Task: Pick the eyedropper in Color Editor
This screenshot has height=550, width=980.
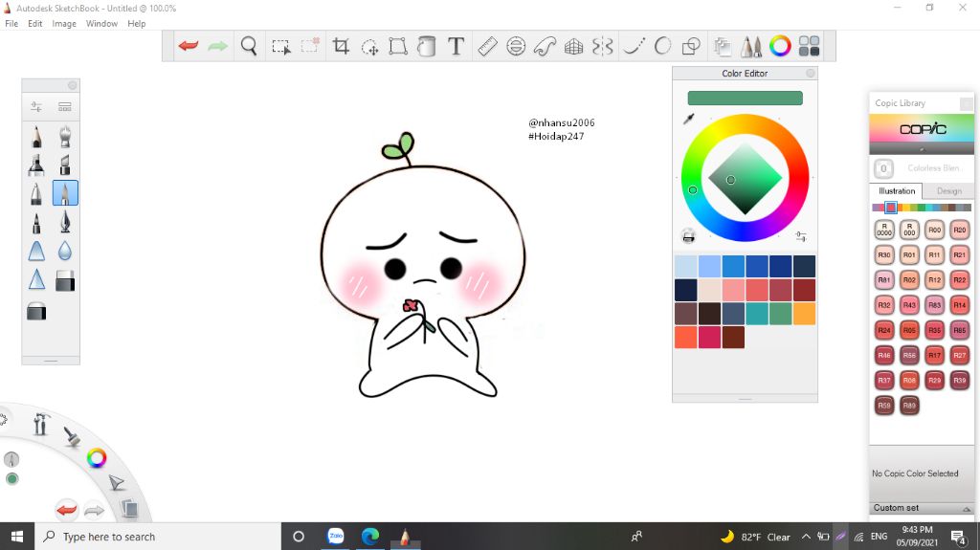Action: click(x=689, y=118)
